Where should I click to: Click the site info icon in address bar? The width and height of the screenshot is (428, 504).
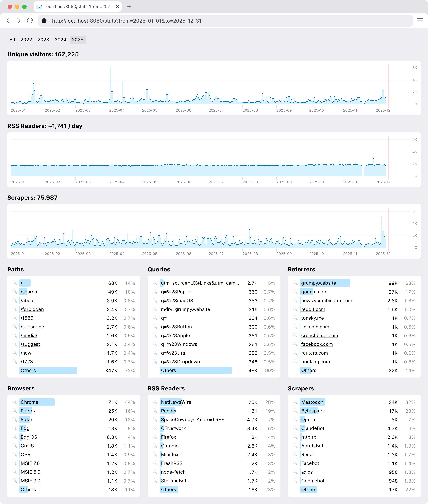click(44, 21)
